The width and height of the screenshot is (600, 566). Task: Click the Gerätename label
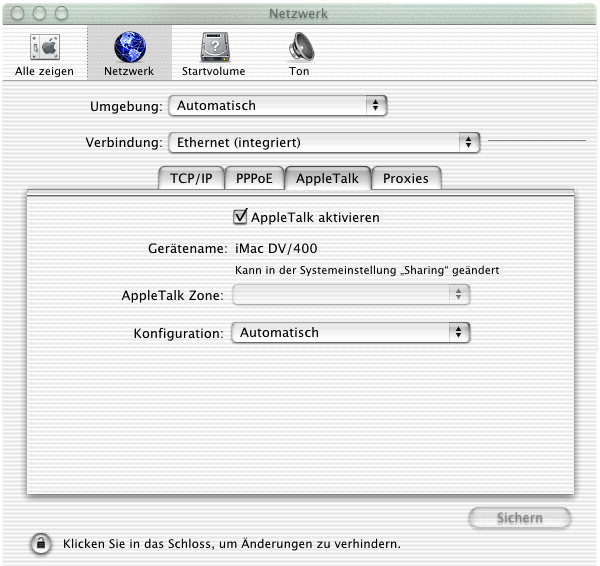188,249
